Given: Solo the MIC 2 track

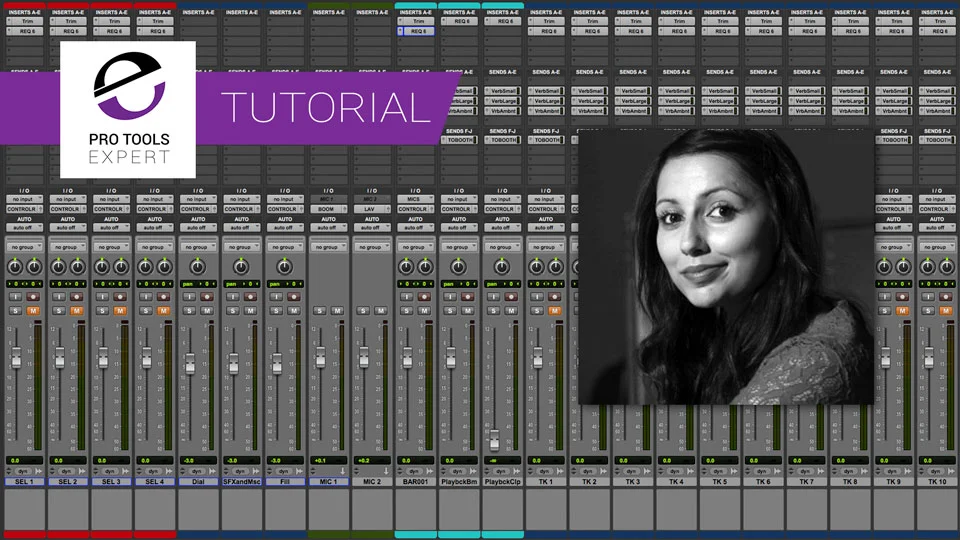Looking at the screenshot, I should [363, 311].
